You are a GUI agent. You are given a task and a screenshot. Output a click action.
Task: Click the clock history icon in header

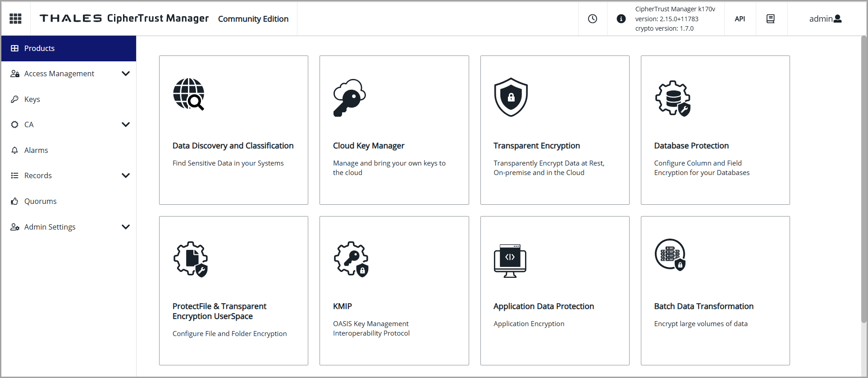593,18
